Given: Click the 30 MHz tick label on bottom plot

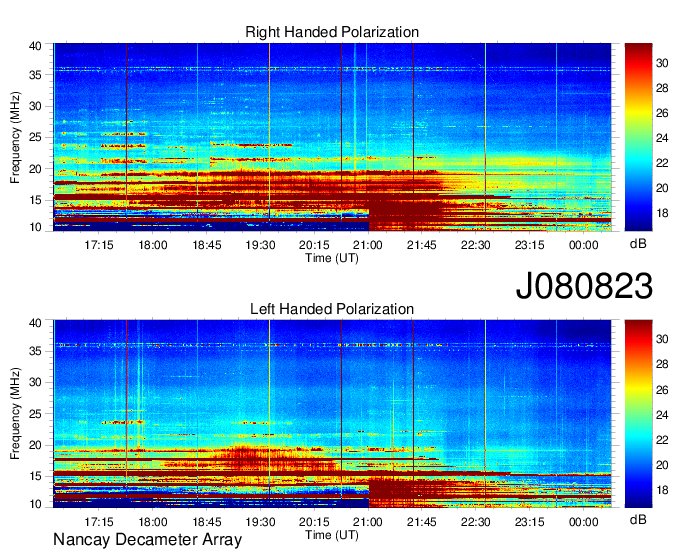Looking at the screenshot, I should tap(35, 382).
